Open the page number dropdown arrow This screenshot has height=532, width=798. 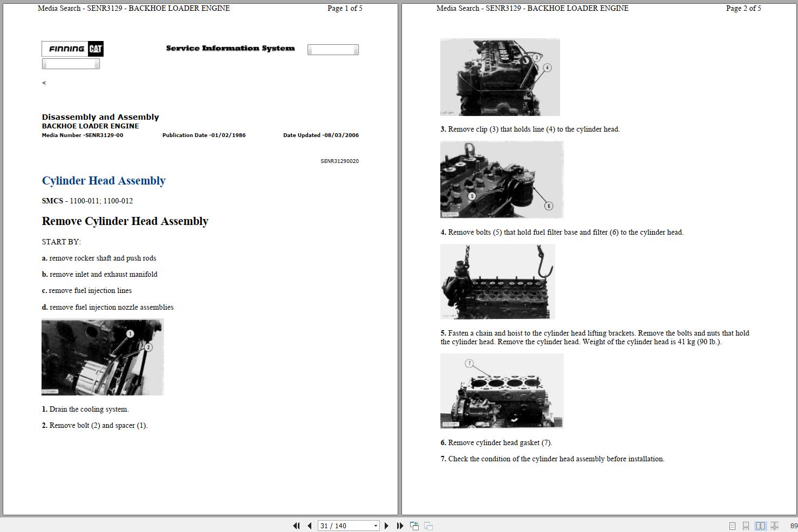point(376,525)
